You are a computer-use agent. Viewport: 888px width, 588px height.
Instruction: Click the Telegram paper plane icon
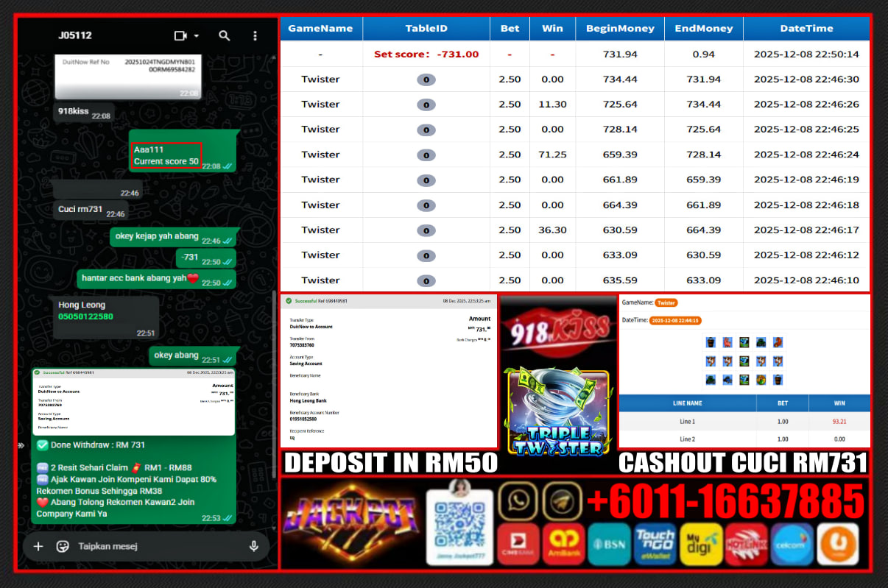coord(563,500)
